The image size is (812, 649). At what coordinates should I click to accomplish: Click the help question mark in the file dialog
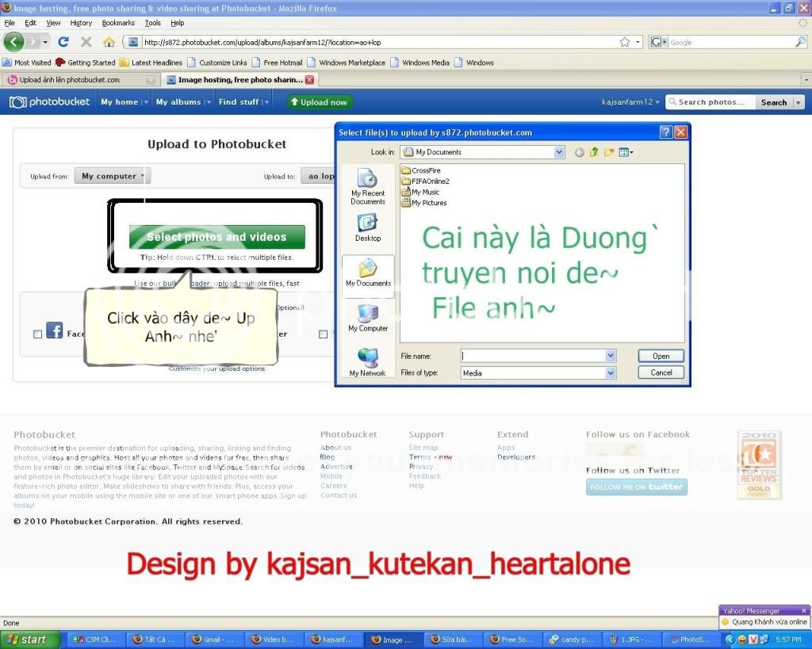[x=666, y=132]
